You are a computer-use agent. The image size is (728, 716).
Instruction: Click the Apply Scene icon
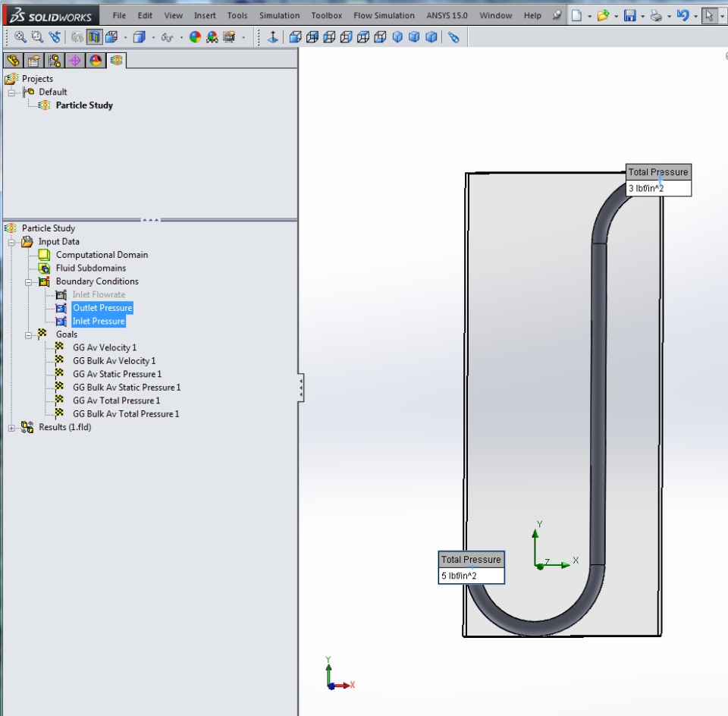[x=212, y=36]
